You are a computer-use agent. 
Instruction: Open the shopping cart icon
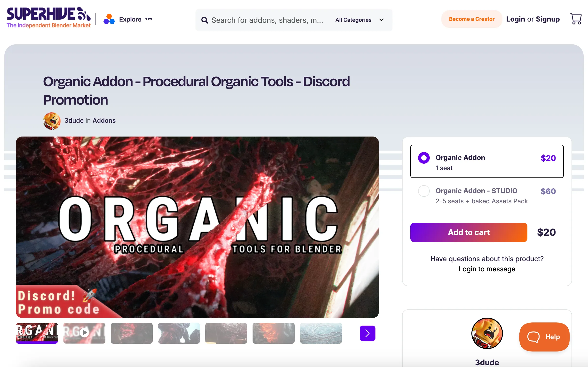coord(575,19)
